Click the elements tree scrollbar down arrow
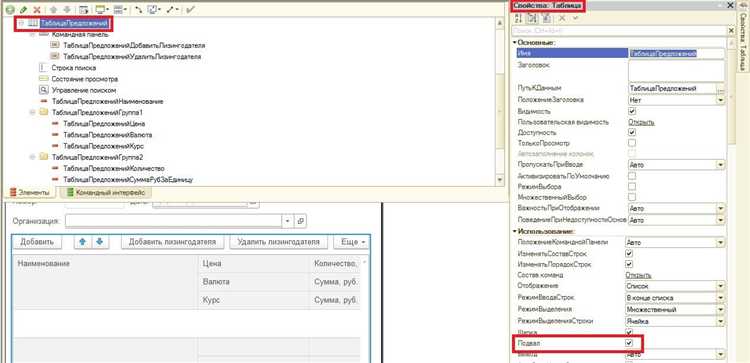Image resolution: width=750 pixels, height=363 pixels. tap(500, 180)
